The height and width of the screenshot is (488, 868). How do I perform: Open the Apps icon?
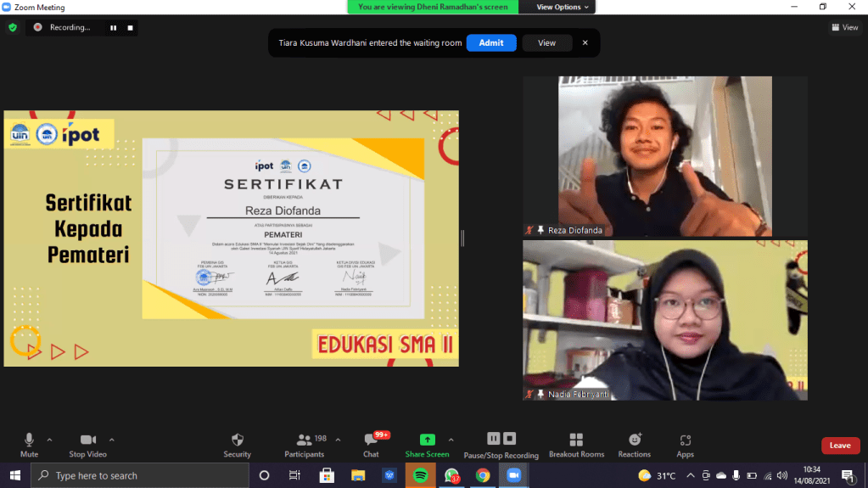tap(685, 440)
